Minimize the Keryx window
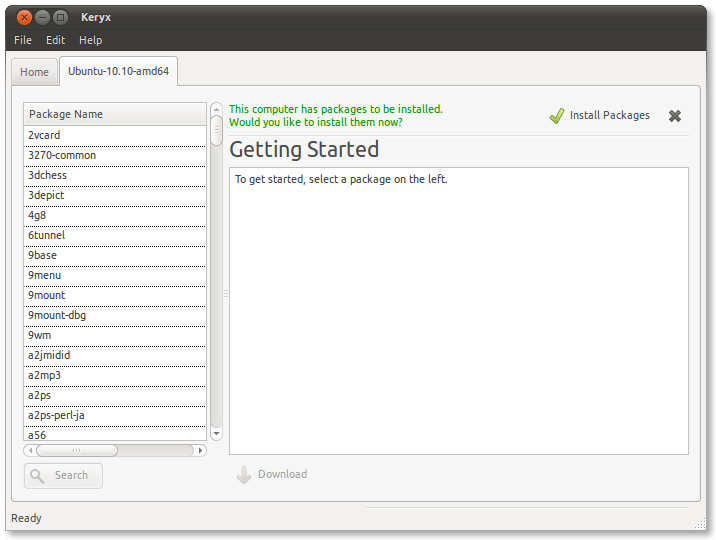716x540 pixels. coord(42,18)
